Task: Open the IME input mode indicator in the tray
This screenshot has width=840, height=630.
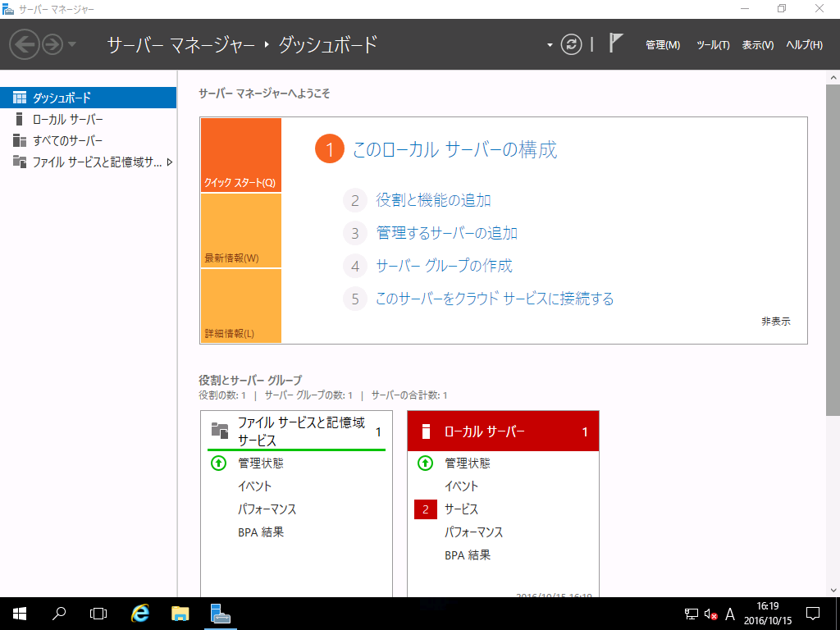Action: (728, 613)
